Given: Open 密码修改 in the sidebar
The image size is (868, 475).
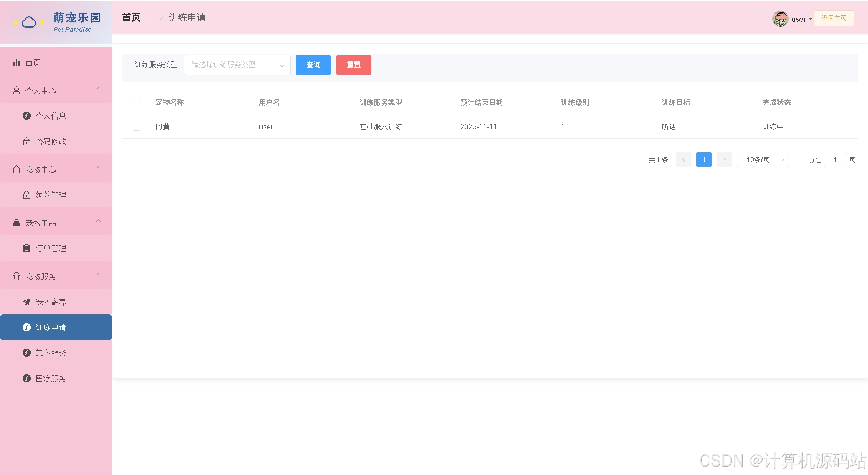Looking at the screenshot, I should pyautogui.click(x=56, y=141).
